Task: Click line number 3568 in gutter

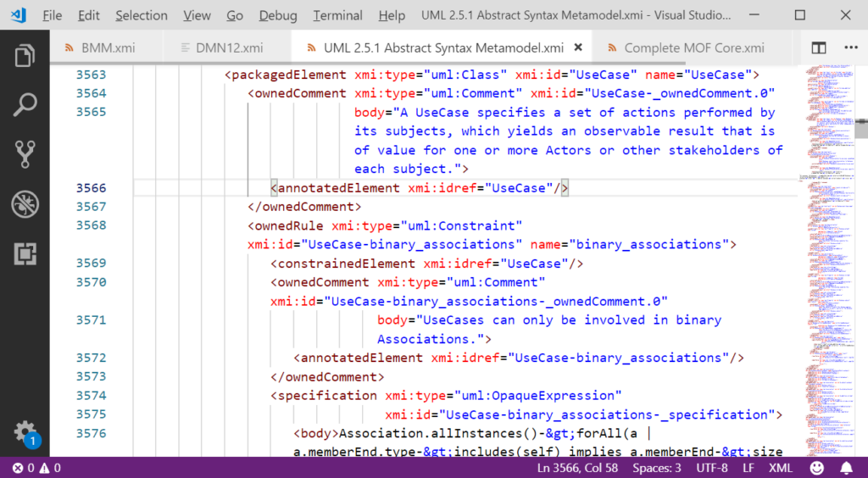Action: click(x=91, y=225)
